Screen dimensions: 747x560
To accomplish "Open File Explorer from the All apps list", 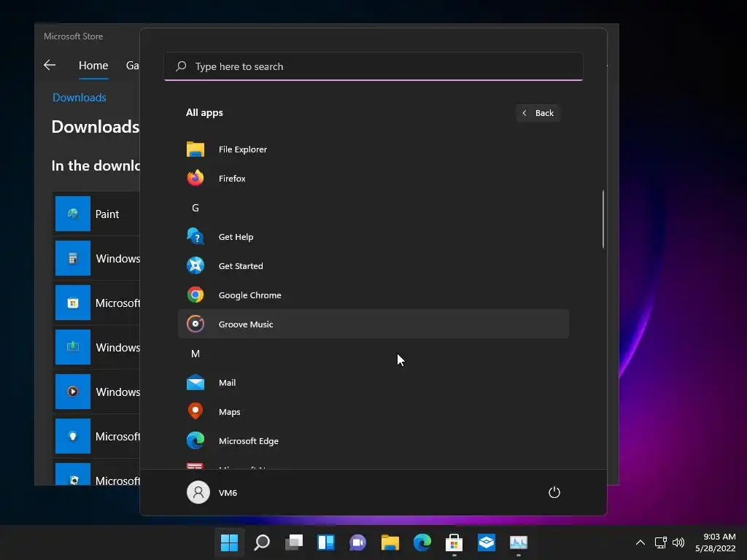I will (373, 149).
